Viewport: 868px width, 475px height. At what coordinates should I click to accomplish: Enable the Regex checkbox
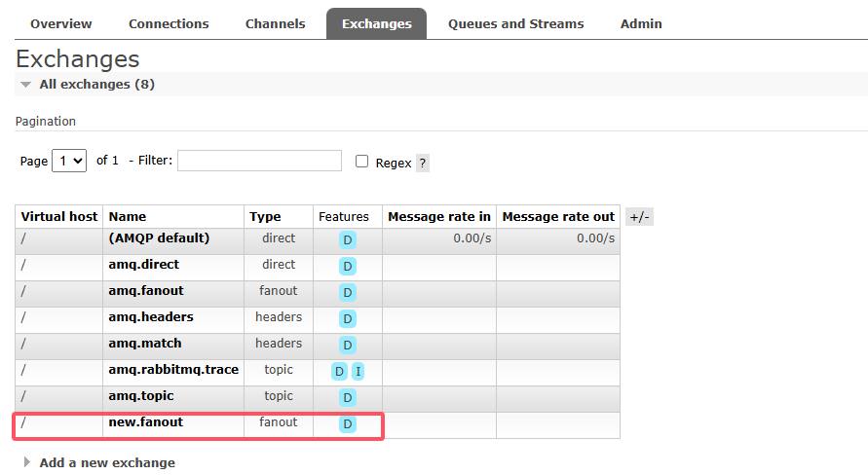click(361, 161)
